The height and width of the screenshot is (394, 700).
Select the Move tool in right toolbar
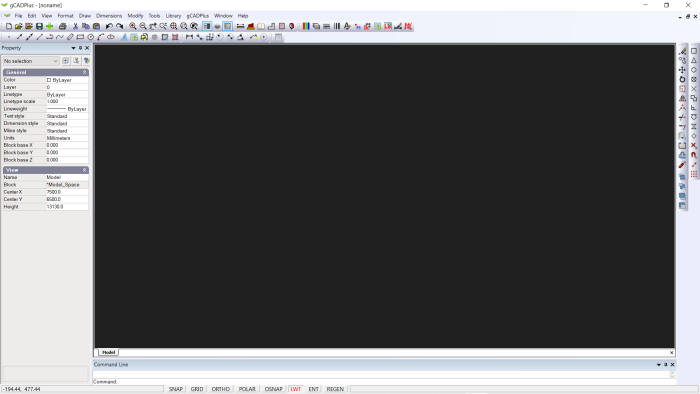pos(682,70)
